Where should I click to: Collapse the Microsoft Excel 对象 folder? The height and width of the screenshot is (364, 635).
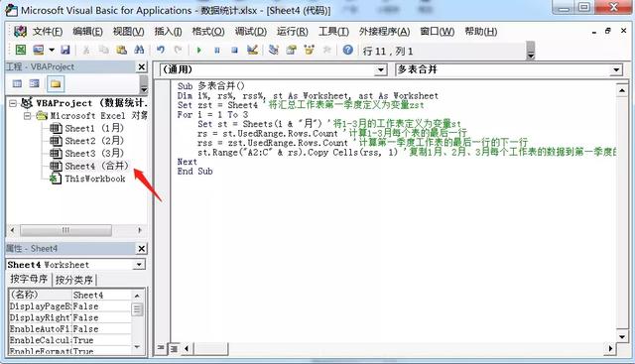[x=27, y=116]
